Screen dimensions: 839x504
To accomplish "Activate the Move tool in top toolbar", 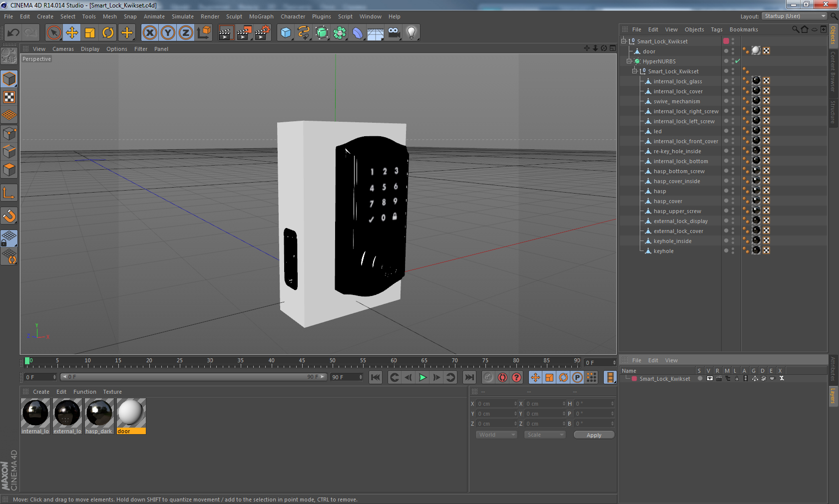I will (72, 33).
